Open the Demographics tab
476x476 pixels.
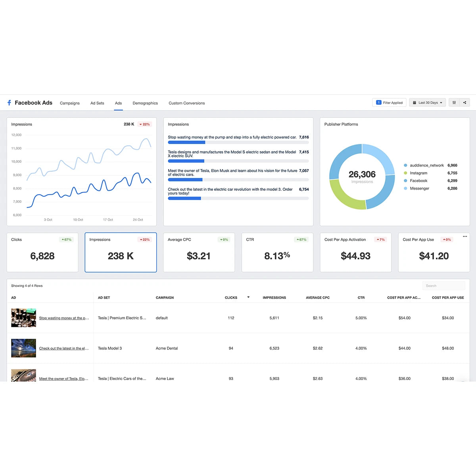pyautogui.click(x=145, y=103)
